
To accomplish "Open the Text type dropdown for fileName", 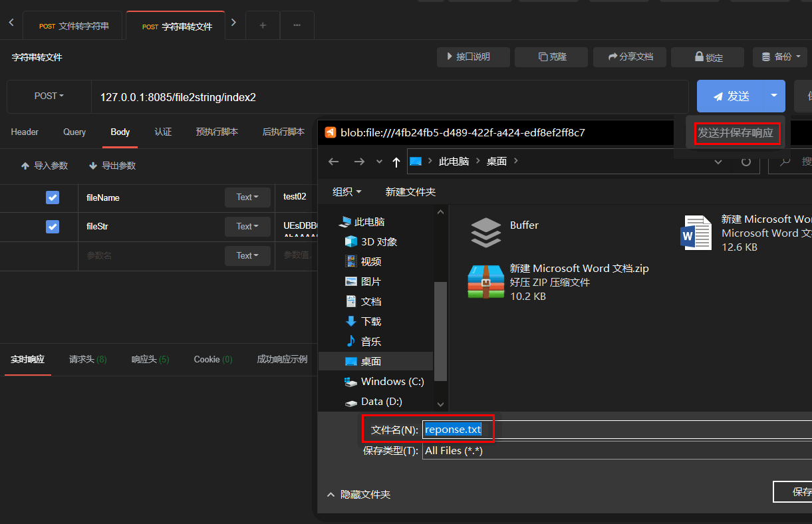I will (x=247, y=197).
